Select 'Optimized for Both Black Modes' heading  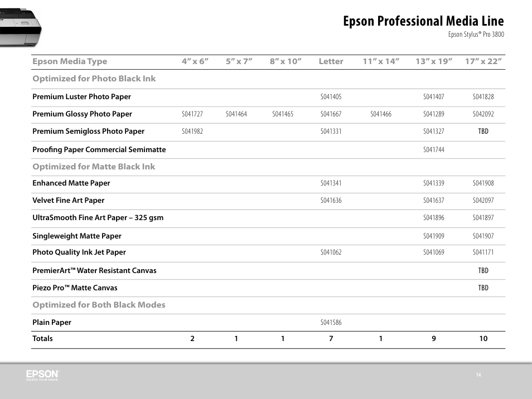(x=99, y=305)
